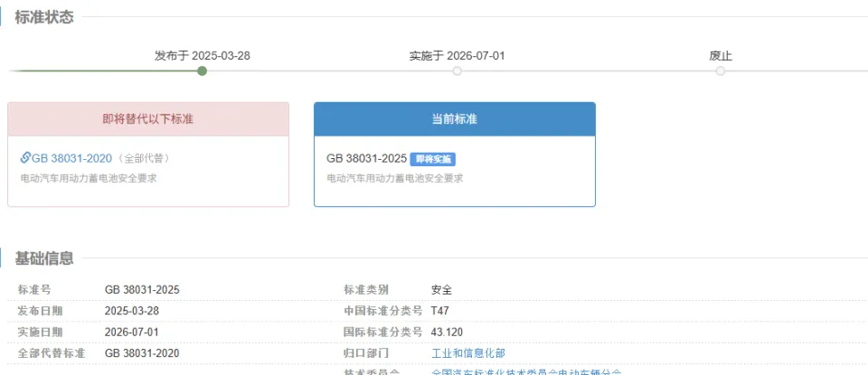Click the GB 38031-2025 current standard title

[366, 158]
